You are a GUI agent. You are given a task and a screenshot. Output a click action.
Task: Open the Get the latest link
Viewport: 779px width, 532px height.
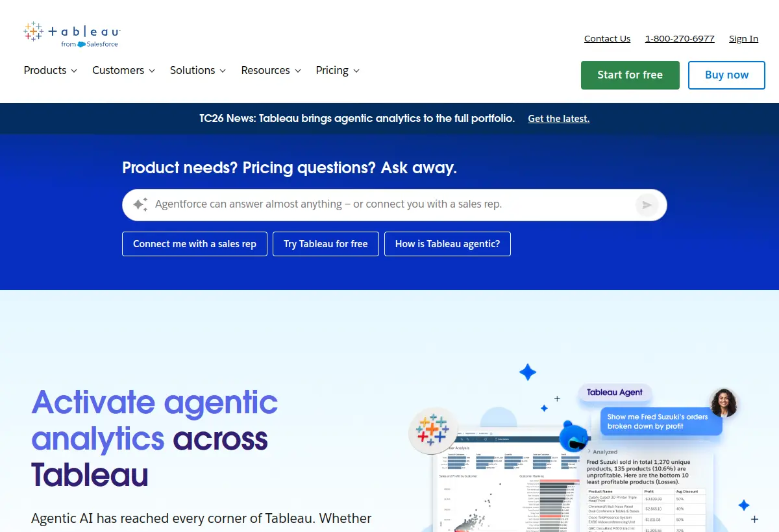[559, 119]
